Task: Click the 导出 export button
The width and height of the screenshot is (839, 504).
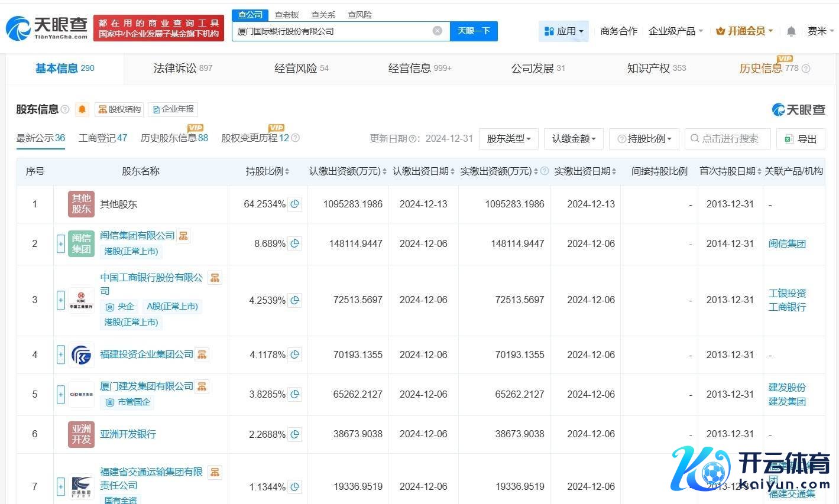Action: coord(800,139)
